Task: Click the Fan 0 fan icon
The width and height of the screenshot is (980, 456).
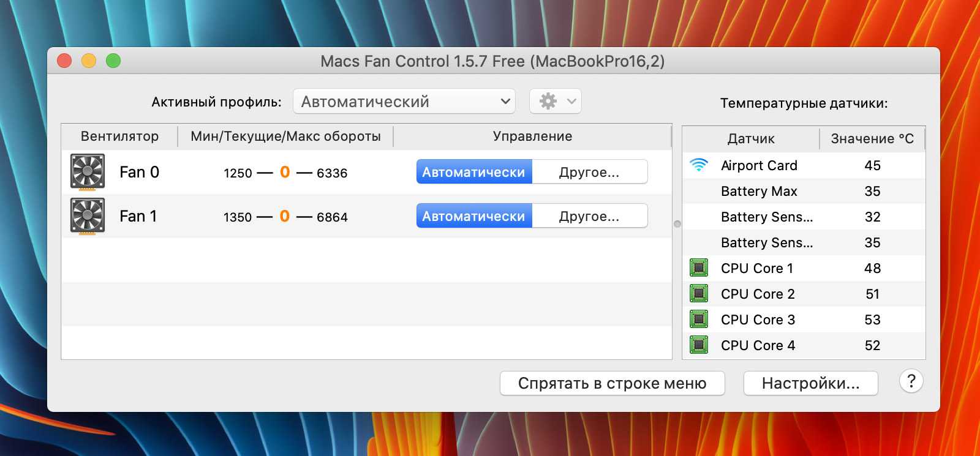Action: (88, 172)
